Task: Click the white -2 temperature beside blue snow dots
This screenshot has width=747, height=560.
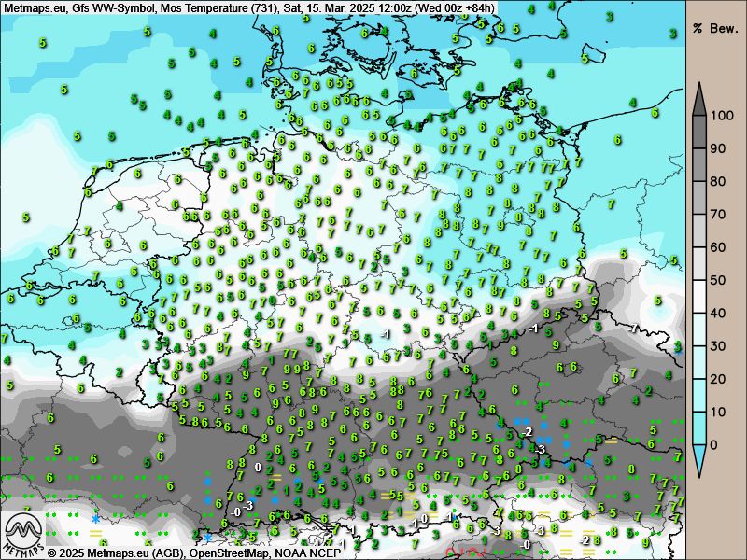Action: tap(529, 432)
